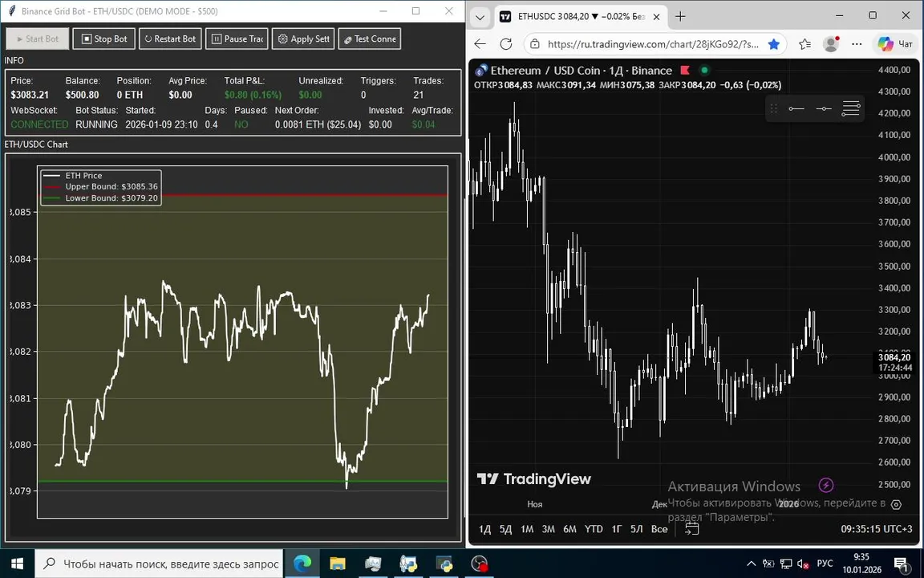Click the Upper Bound: $3085.36 legend entry
This screenshot has width=924, height=578.
pyautogui.click(x=111, y=186)
